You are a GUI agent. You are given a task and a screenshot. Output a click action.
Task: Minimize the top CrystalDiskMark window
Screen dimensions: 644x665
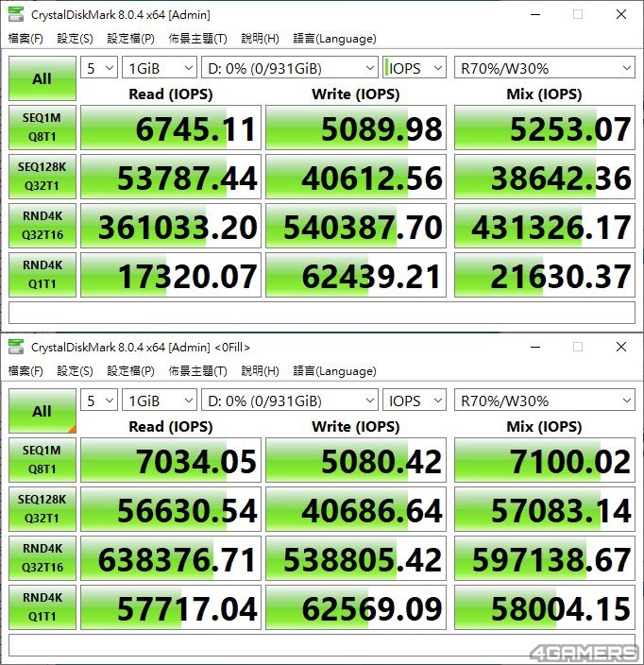click(x=535, y=14)
